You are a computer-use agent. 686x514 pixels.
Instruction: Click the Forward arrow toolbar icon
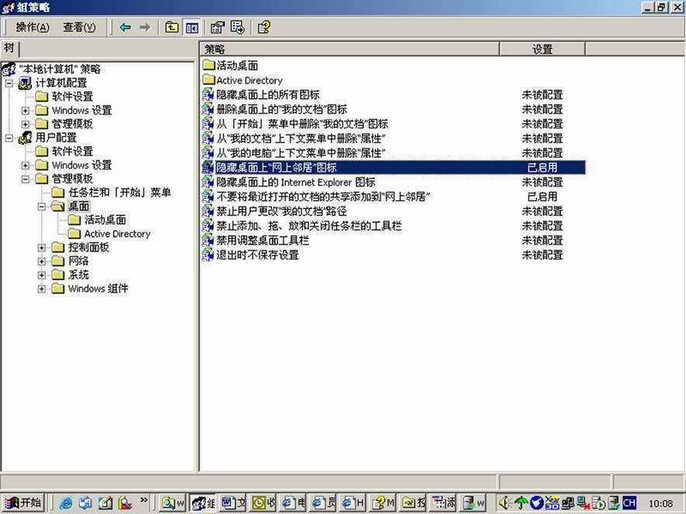[x=145, y=27]
